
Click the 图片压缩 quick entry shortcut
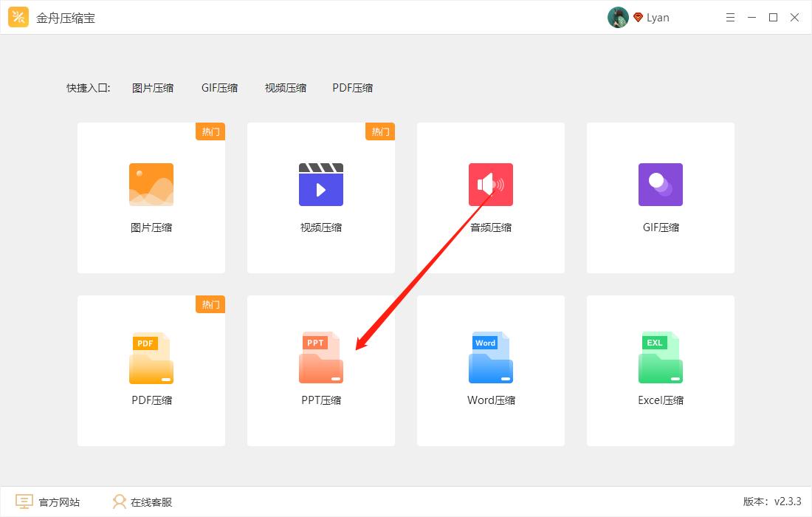click(153, 87)
